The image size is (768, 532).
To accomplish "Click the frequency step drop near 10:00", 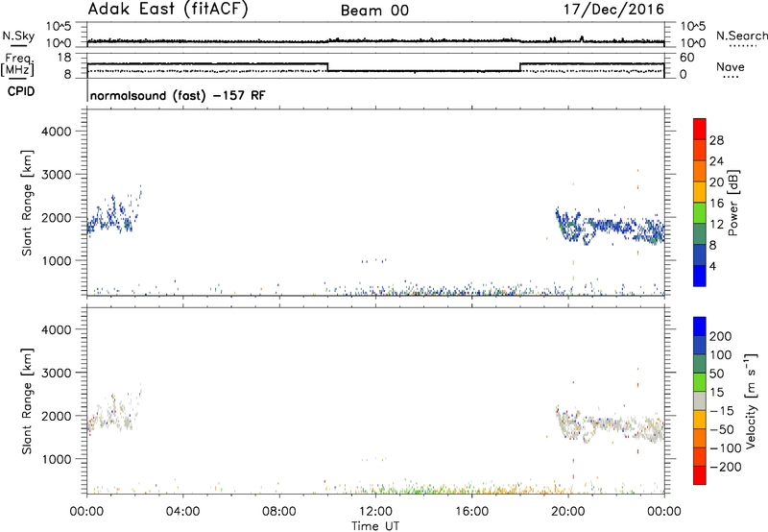I will click(327, 67).
